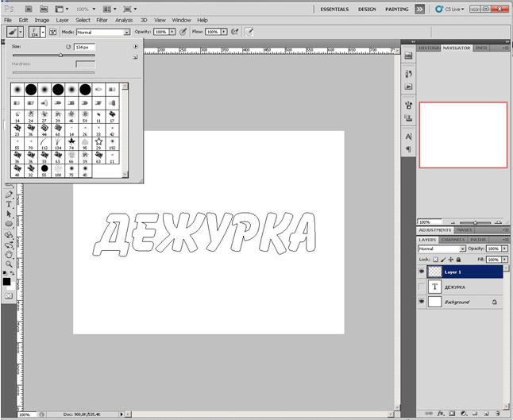Show the ДЕЖУРКА text layer visibility box
Viewport: 513px width, 420px height.
[422, 287]
